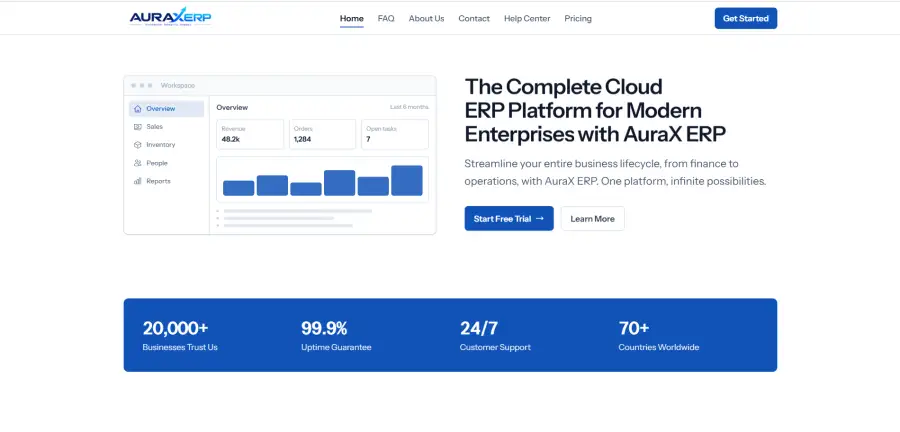Click the '24/7' support statistic
Viewport: 900px width, 432px height.
coord(479,328)
